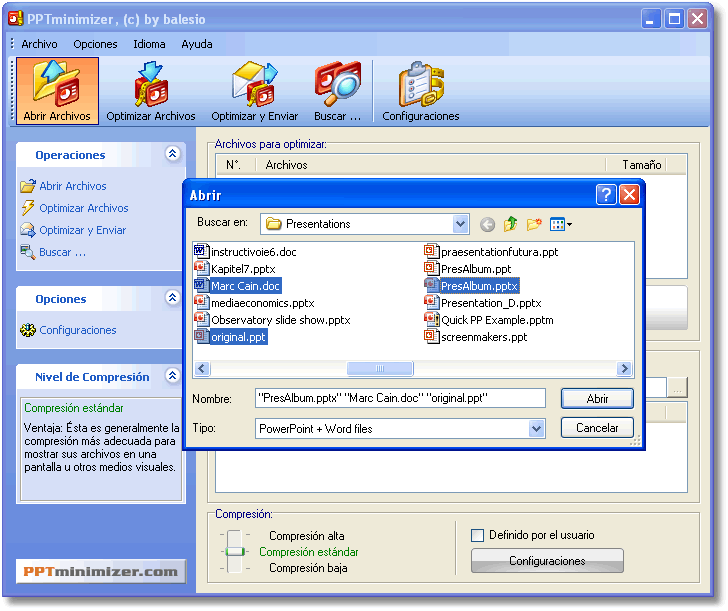Screen dimensions: 728x611
Task: Go up one folder level in dialog
Action: click(x=510, y=224)
